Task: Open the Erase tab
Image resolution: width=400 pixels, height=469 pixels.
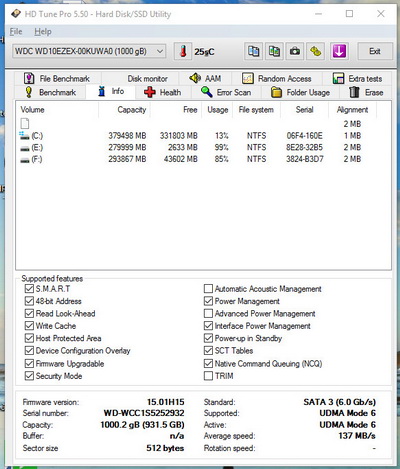Action: pyautogui.click(x=366, y=92)
